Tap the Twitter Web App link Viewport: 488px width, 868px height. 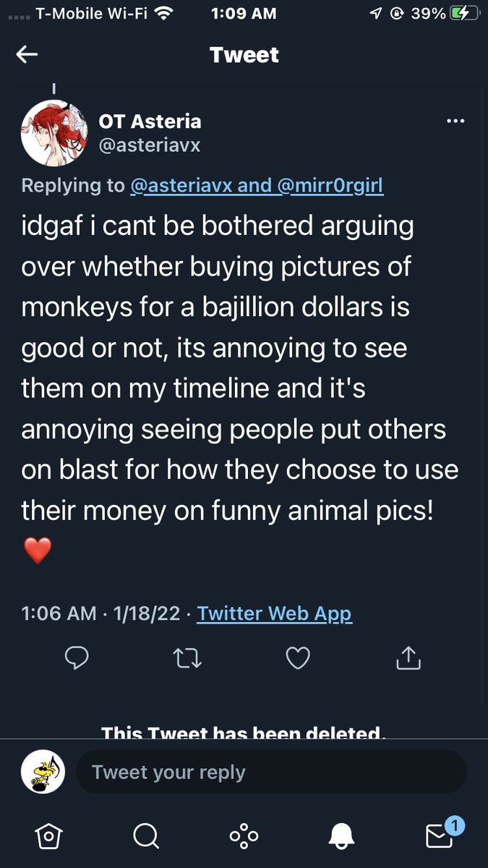(x=274, y=614)
